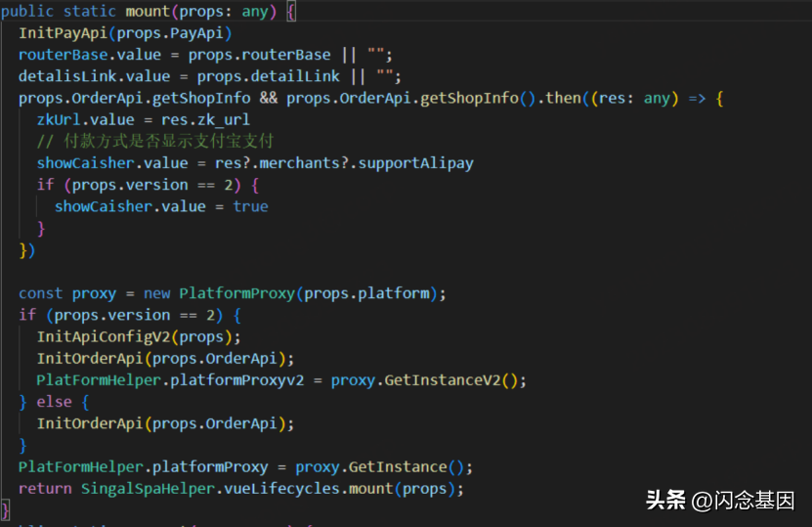
Task: Click the InitPayApi function call
Action: click(63, 33)
